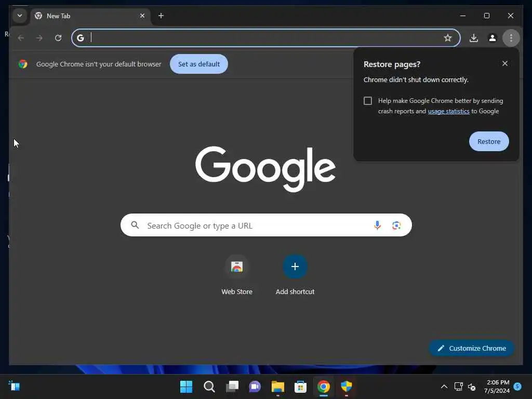This screenshot has width=532, height=399.
Task: Bookmark this tab with the star icon
Action: (448, 38)
